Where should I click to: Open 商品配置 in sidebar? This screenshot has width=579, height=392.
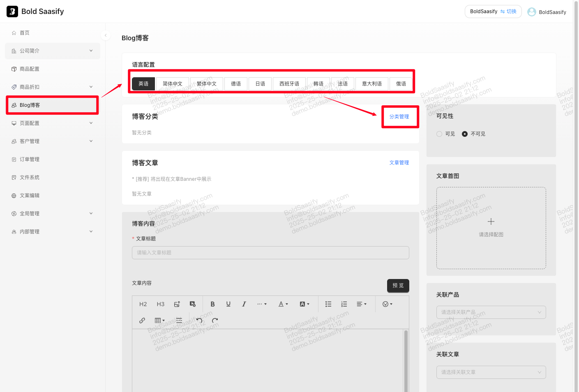[x=53, y=69]
